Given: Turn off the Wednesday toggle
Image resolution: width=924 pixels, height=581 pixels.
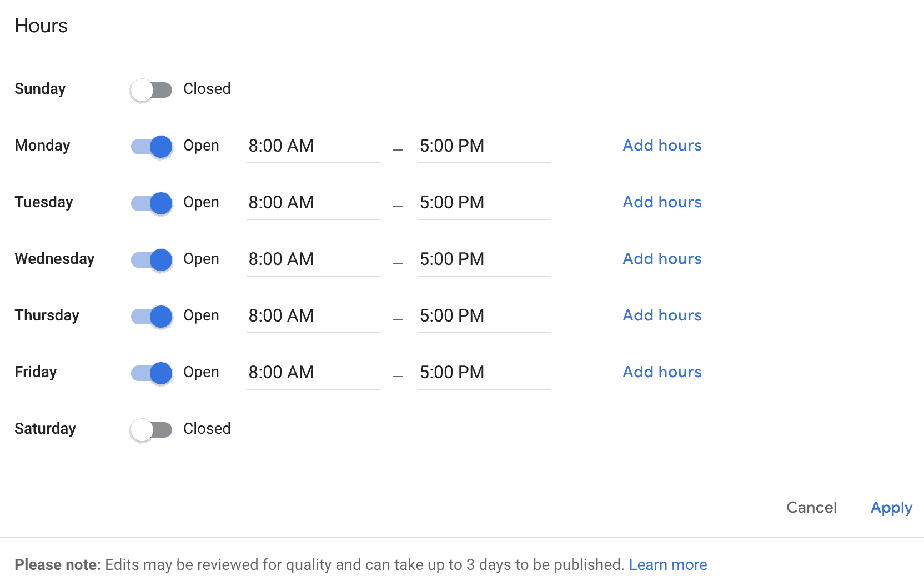Looking at the screenshot, I should coord(151,259).
